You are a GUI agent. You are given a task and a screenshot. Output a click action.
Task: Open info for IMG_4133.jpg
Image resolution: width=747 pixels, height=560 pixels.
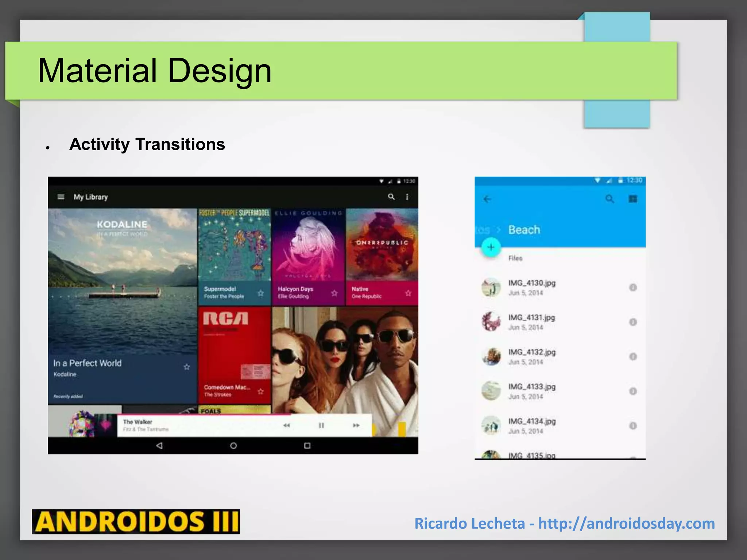633,391
